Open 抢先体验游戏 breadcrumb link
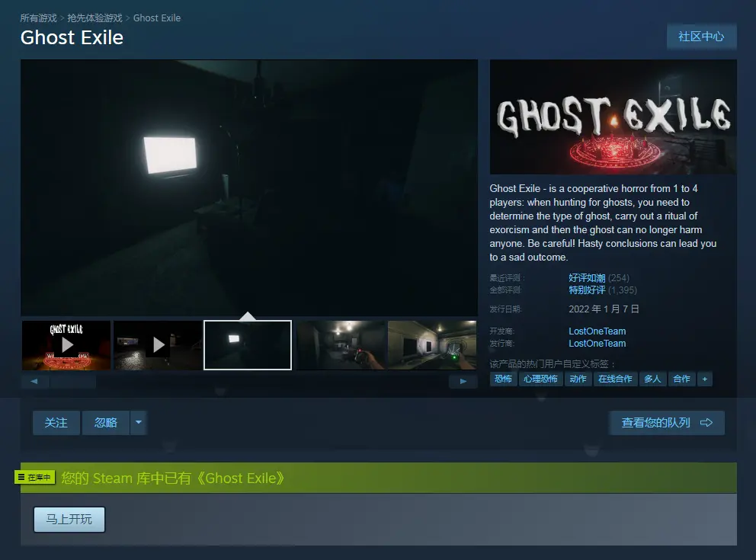The width and height of the screenshot is (756, 560). coord(94,18)
